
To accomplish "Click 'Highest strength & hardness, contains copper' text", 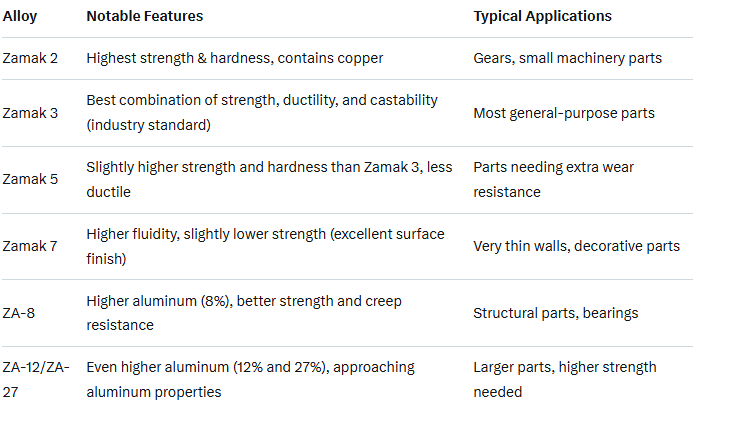I will coord(235,58).
